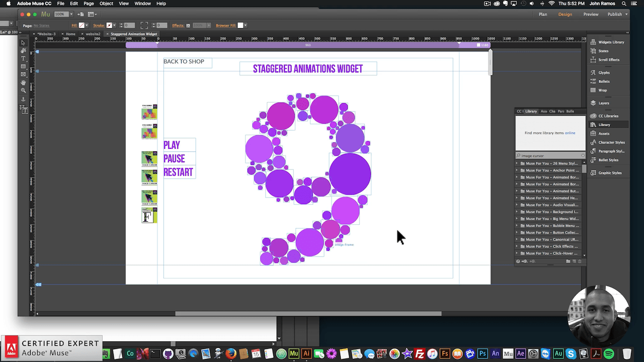Expand the Bubble Menu library folder
Screen dimensions: 644x362
pos(517,226)
